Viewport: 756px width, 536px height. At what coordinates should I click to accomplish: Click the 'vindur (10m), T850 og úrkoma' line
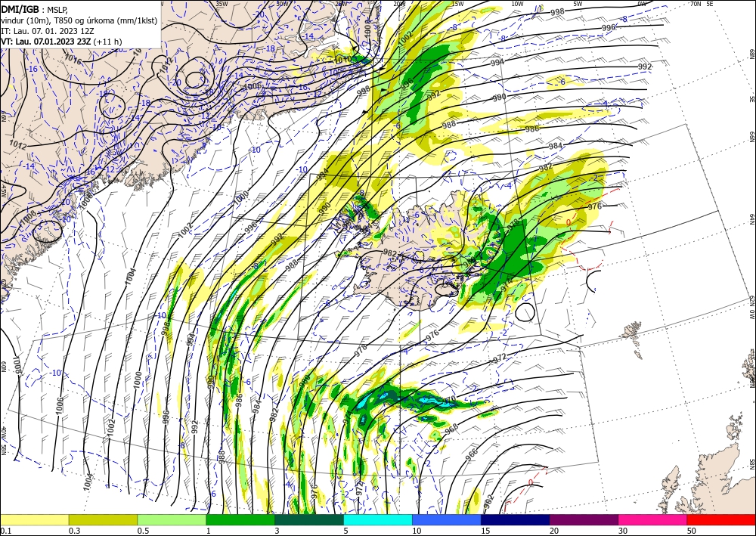click(79, 20)
